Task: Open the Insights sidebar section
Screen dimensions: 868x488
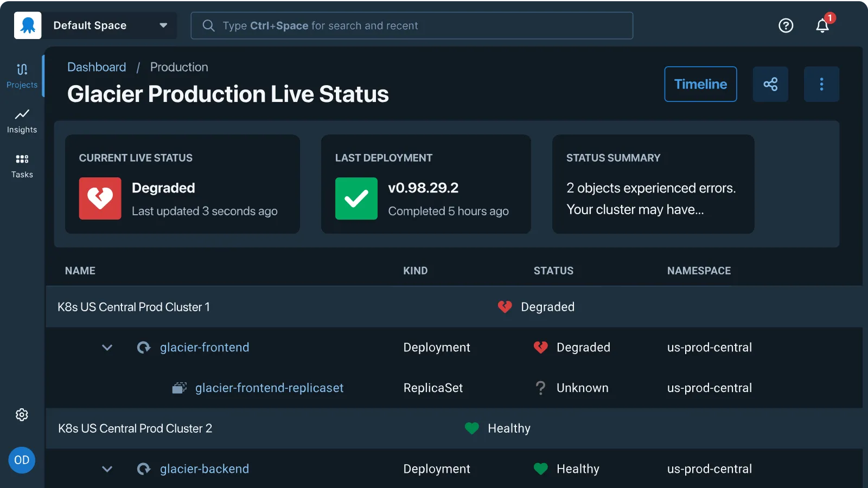Action: click(22, 120)
